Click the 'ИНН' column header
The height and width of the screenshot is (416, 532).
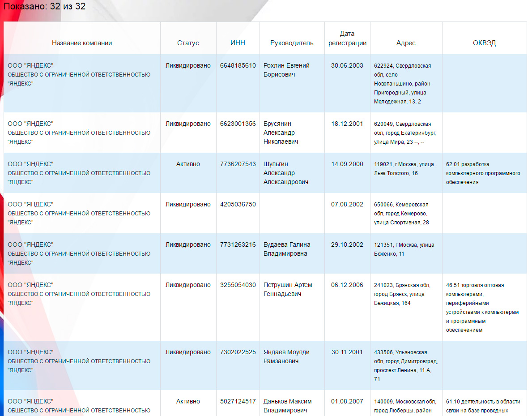pos(238,43)
